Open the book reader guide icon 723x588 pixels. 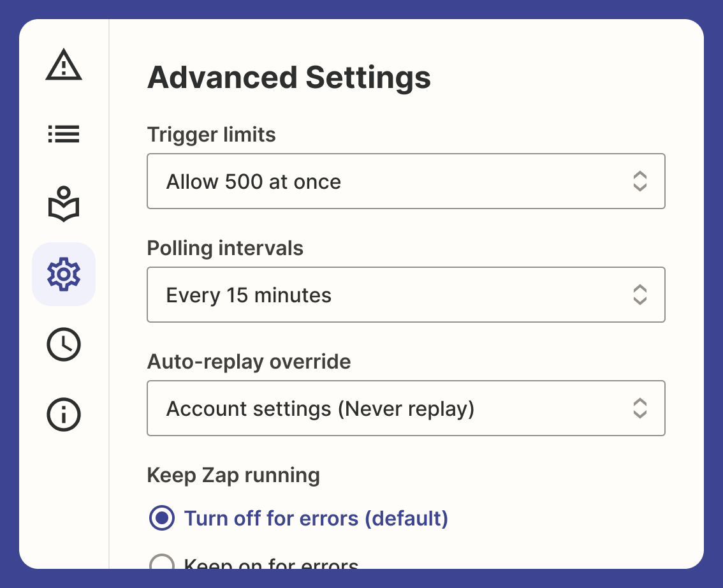pos(64,204)
